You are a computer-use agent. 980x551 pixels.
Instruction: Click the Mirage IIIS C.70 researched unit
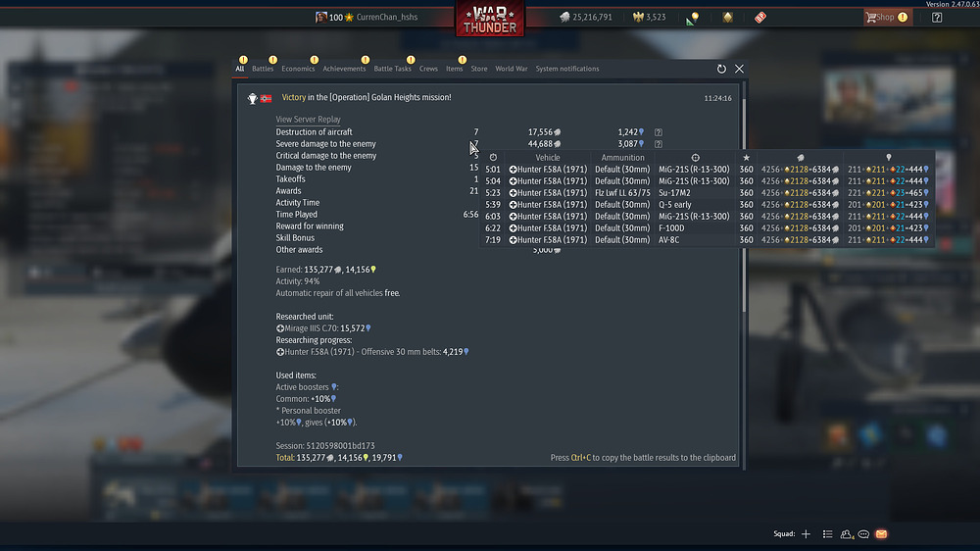[323, 328]
